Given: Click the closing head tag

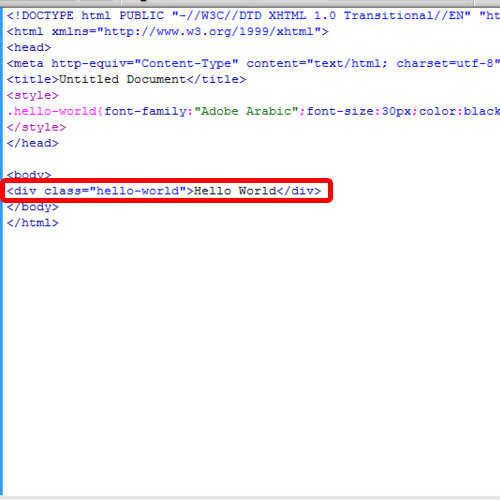Looking at the screenshot, I should click(x=33, y=143).
